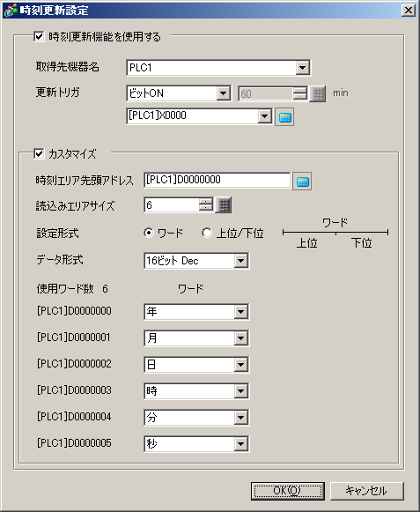Viewport: 420px width, 512px height.
Task: Expand the [PLC1]X0000 address dropdown
Action: (264, 116)
